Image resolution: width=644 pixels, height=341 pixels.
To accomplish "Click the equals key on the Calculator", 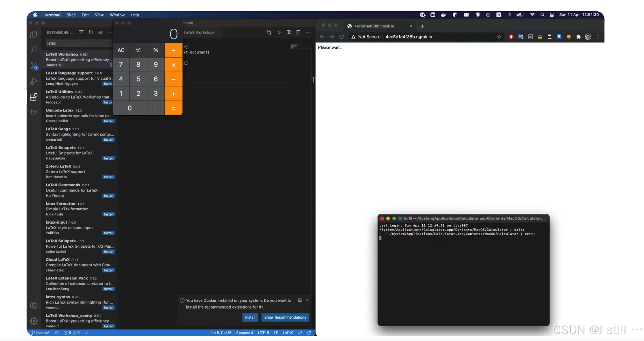I will [173, 108].
